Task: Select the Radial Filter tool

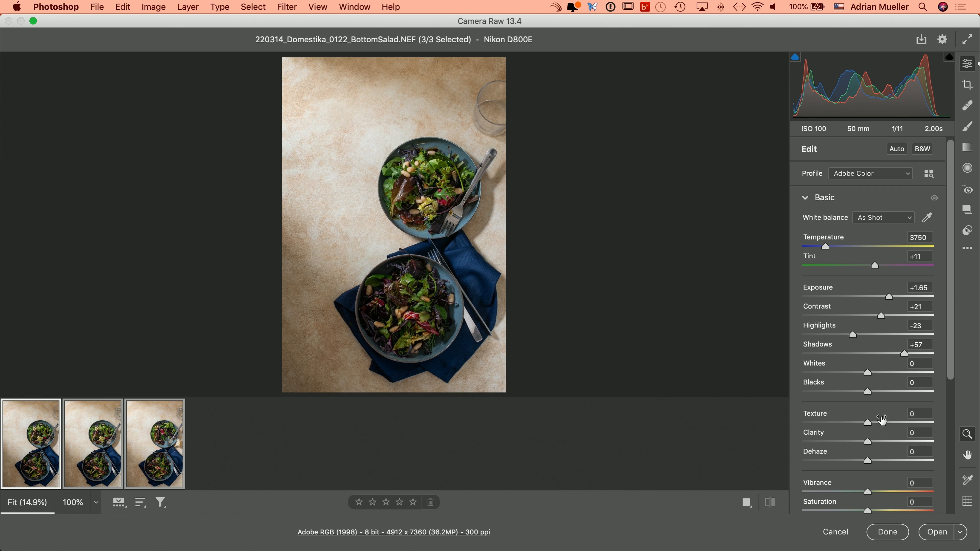Action: 967,168
